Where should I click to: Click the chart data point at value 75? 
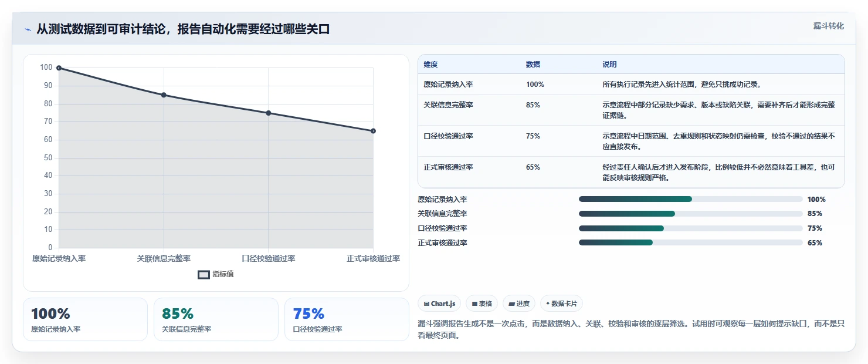point(269,113)
